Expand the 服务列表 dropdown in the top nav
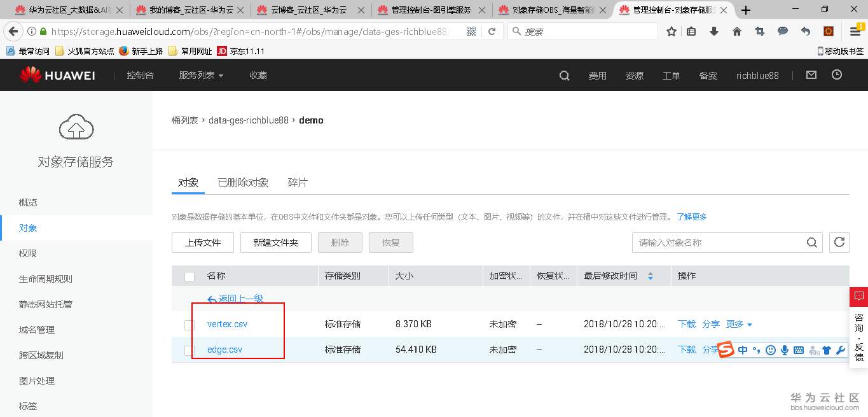This screenshot has height=417, width=868. click(x=200, y=74)
